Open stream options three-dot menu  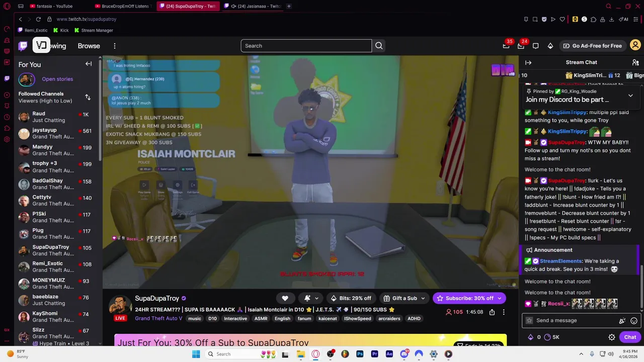504,312
